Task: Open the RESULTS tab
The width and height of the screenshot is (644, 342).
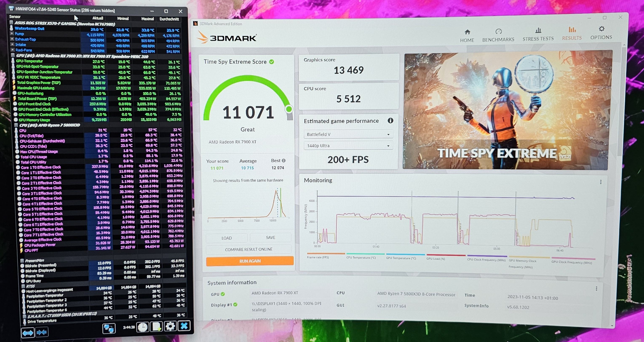Action: 572,33
